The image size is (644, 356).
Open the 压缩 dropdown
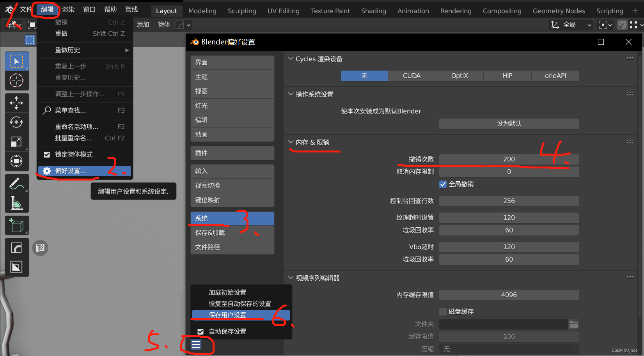(509, 349)
